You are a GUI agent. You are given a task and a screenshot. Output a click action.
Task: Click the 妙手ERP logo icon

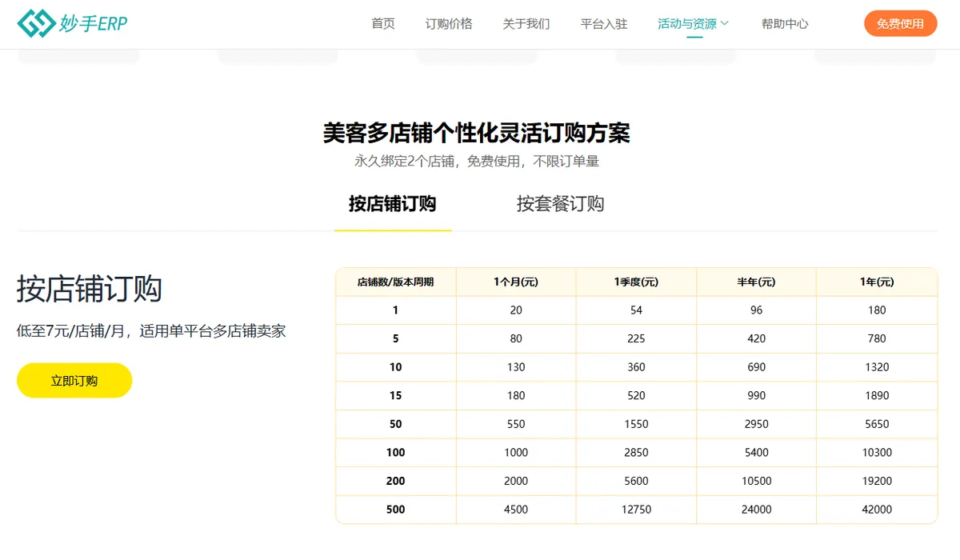coord(36,23)
